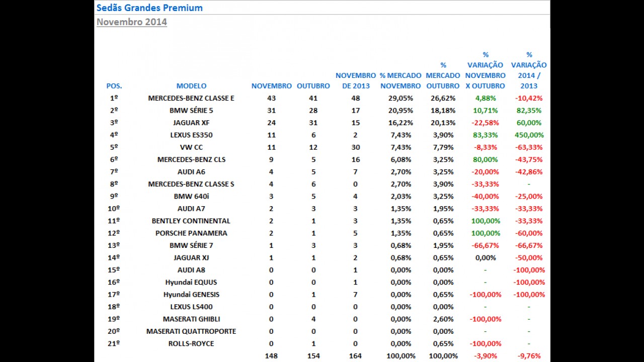The height and width of the screenshot is (362, 644).
Task: Click total yearly variation '-9,76%'
Action: [x=529, y=356]
